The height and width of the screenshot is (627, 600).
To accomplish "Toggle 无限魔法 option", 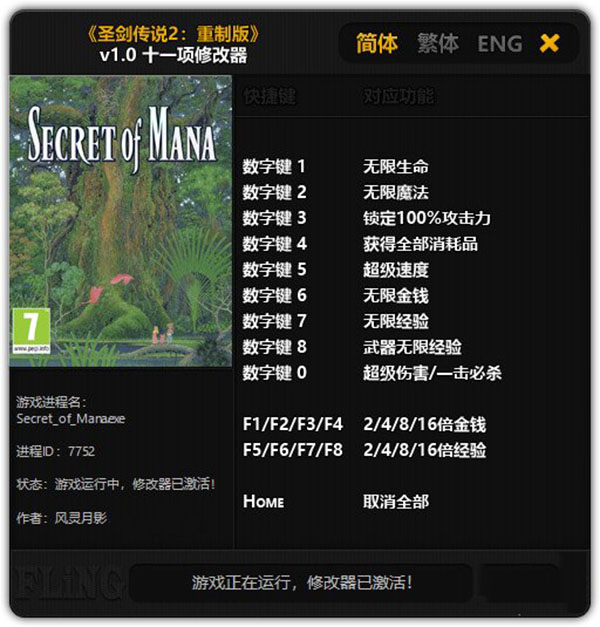I will pyautogui.click(x=396, y=192).
